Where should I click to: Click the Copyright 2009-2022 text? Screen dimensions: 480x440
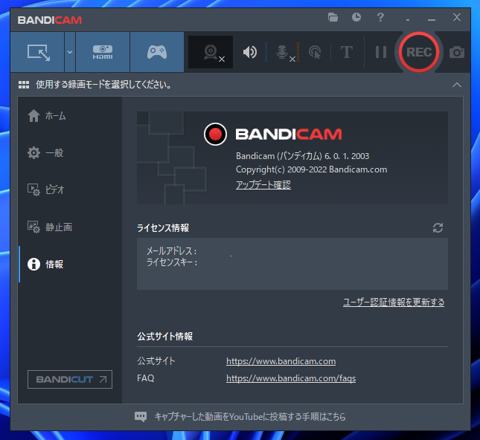coord(311,170)
